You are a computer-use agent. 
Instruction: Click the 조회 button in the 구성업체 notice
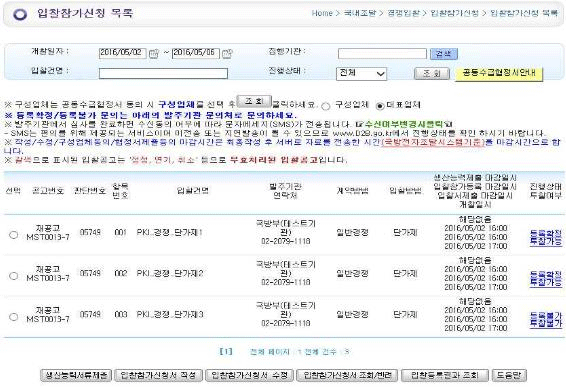click(254, 101)
